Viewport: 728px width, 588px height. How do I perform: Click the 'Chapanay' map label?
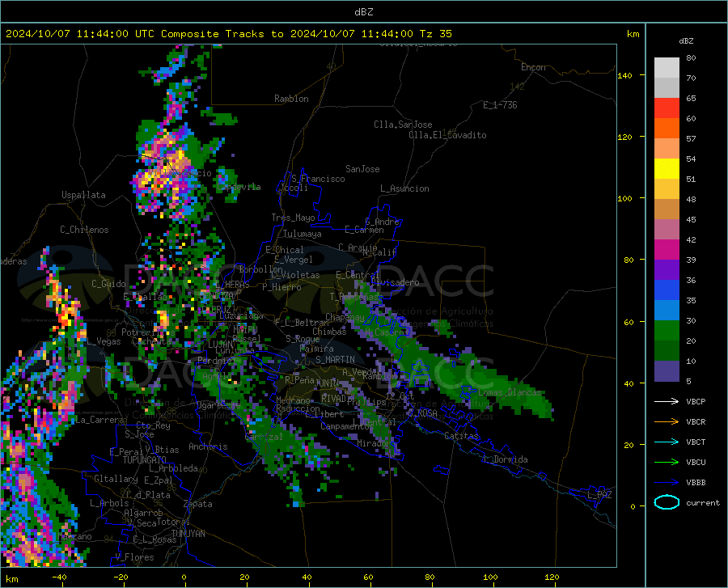345,317
